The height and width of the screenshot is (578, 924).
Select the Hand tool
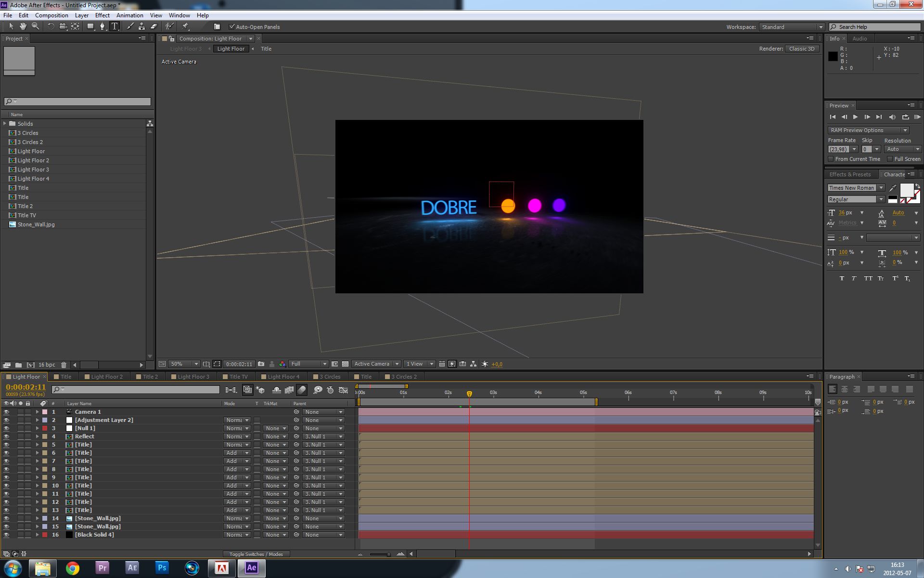pyautogui.click(x=23, y=26)
